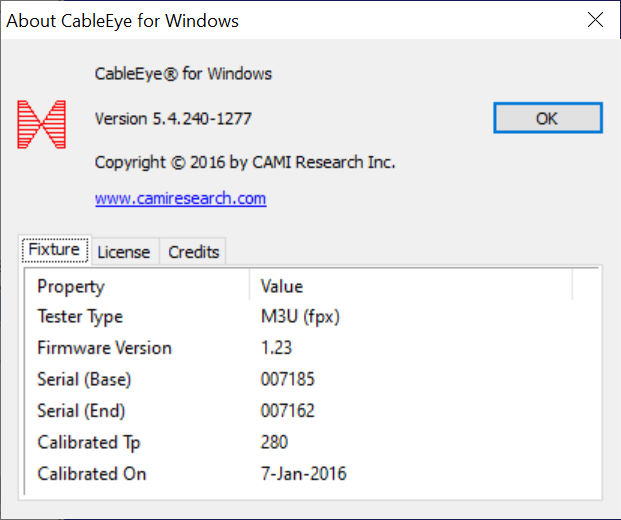Open the www.camiresearch.com link
This screenshot has width=621, height=520.
[x=180, y=198]
